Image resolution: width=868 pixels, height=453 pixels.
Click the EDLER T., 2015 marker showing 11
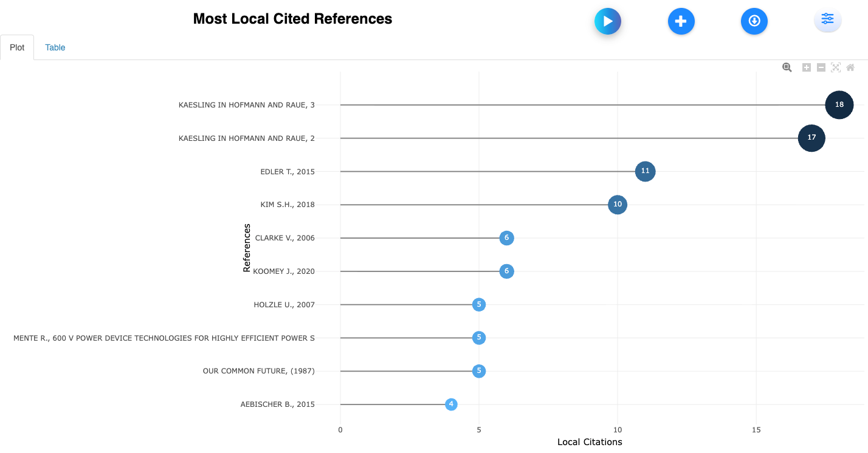[x=645, y=171]
